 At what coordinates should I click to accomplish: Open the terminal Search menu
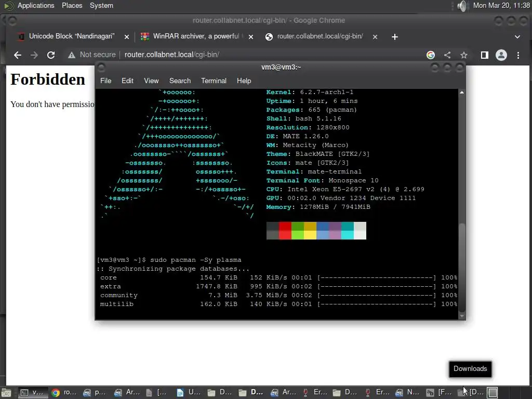coord(180,81)
